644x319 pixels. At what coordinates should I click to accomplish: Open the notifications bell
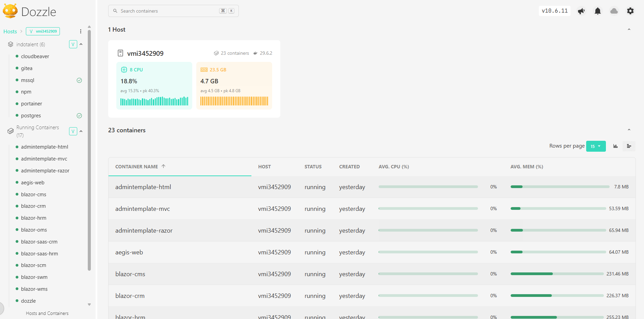click(x=598, y=11)
